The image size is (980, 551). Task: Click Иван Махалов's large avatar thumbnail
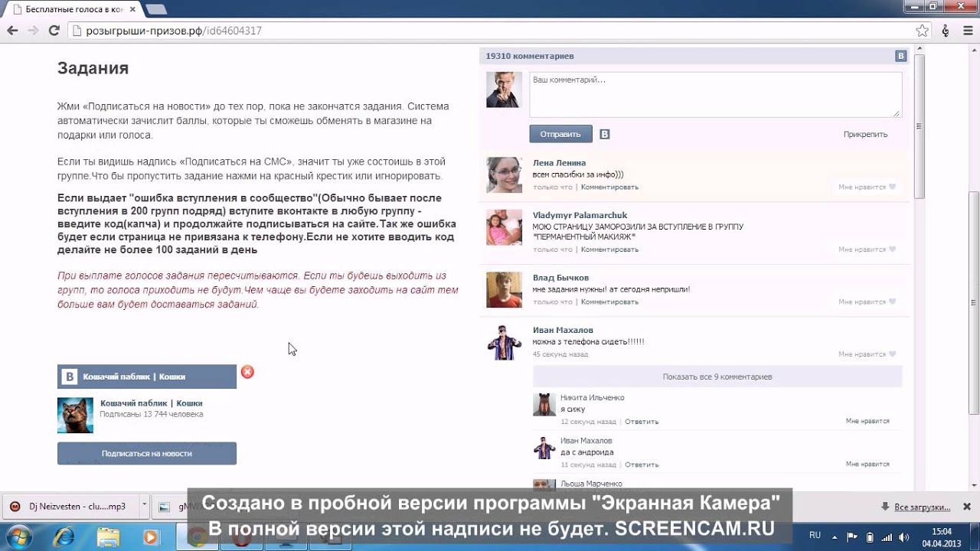tap(504, 341)
